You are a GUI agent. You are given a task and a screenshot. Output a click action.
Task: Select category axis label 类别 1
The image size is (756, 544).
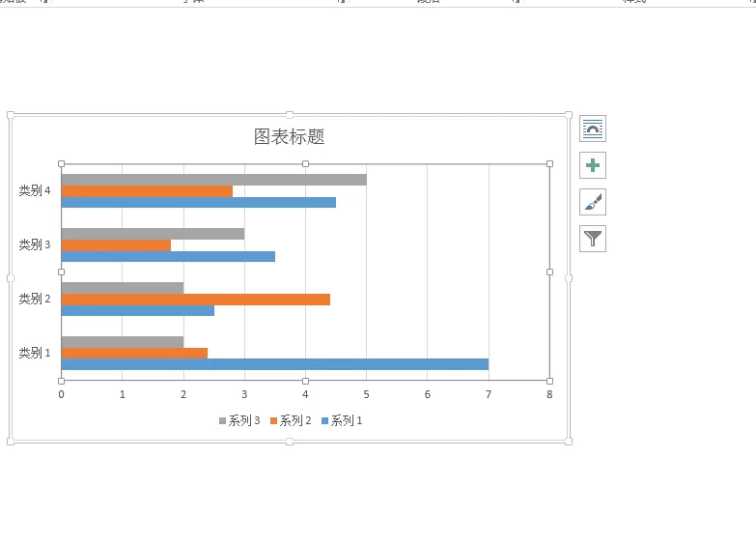pos(34,353)
